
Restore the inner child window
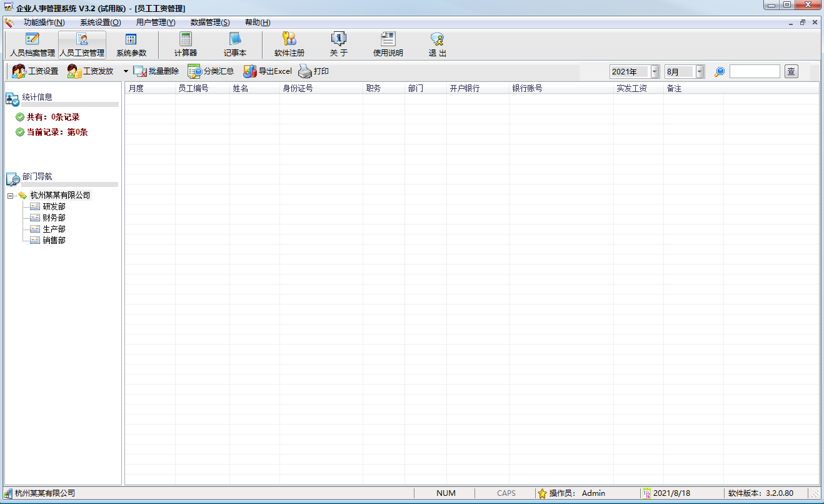803,22
